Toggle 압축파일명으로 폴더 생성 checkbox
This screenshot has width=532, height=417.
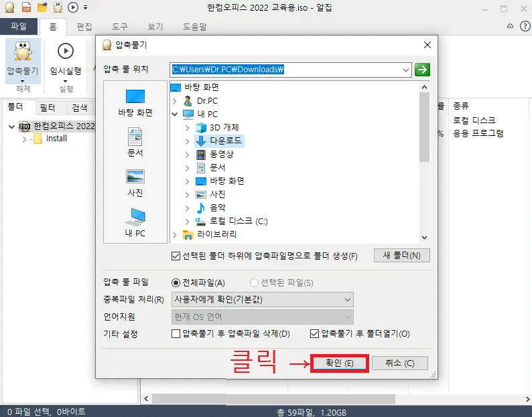tap(176, 256)
